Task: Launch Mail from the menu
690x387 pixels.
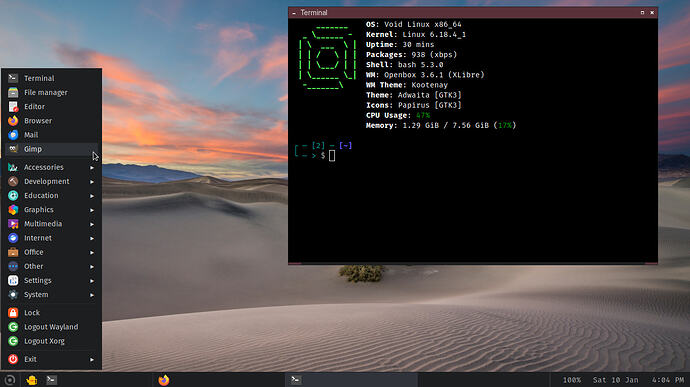Action: pos(51,135)
